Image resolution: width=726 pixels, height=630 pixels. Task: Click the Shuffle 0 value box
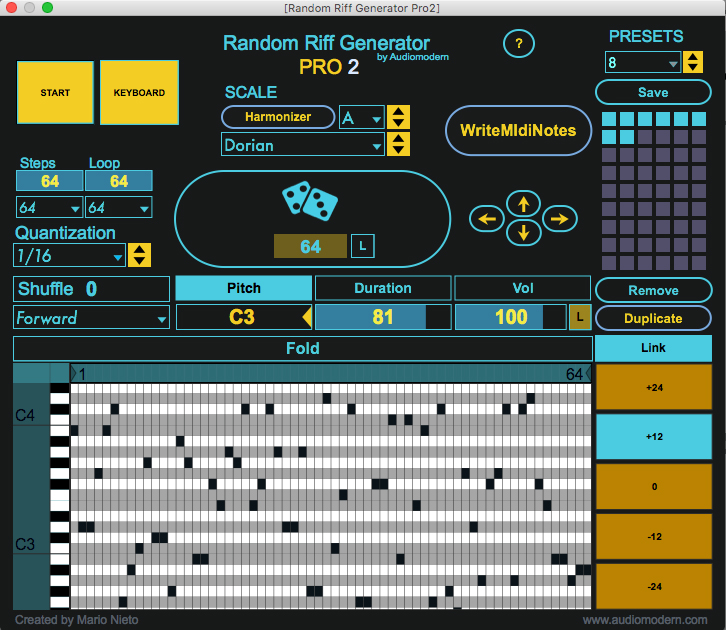[x=91, y=289]
